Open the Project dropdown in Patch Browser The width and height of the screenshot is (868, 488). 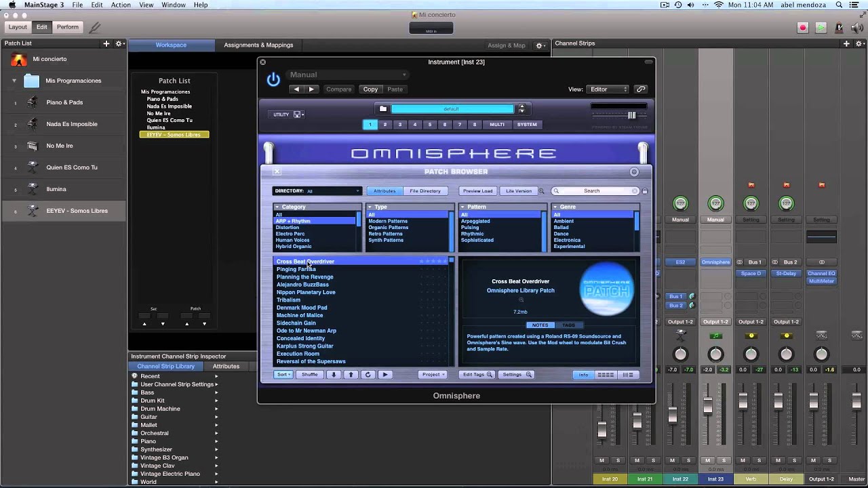click(433, 375)
